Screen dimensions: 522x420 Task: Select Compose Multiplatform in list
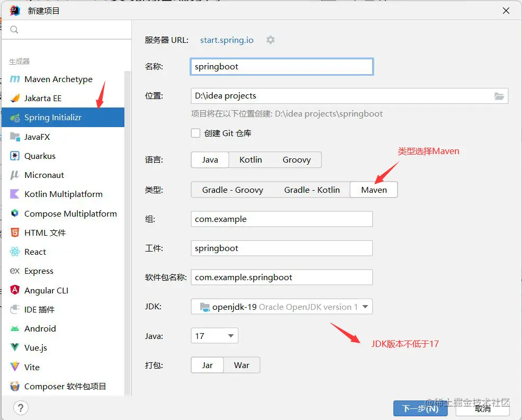tap(63, 213)
